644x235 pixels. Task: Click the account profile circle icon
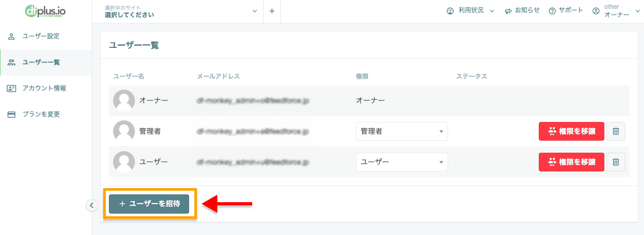[x=597, y=11]
